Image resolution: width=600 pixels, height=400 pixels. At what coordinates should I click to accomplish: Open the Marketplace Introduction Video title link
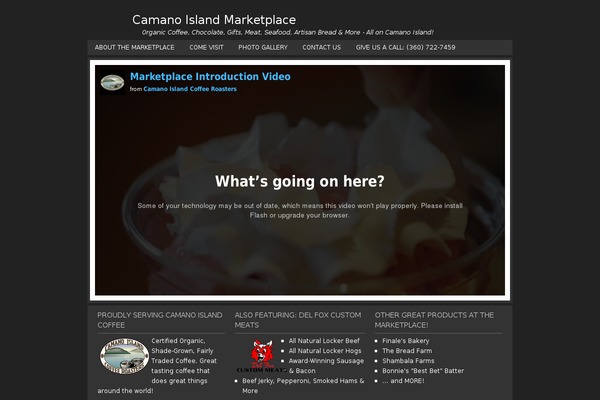pos(210,77)
